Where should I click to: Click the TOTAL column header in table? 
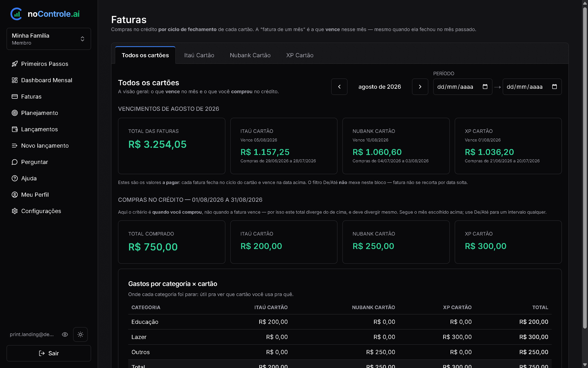[x=540, y=307]
